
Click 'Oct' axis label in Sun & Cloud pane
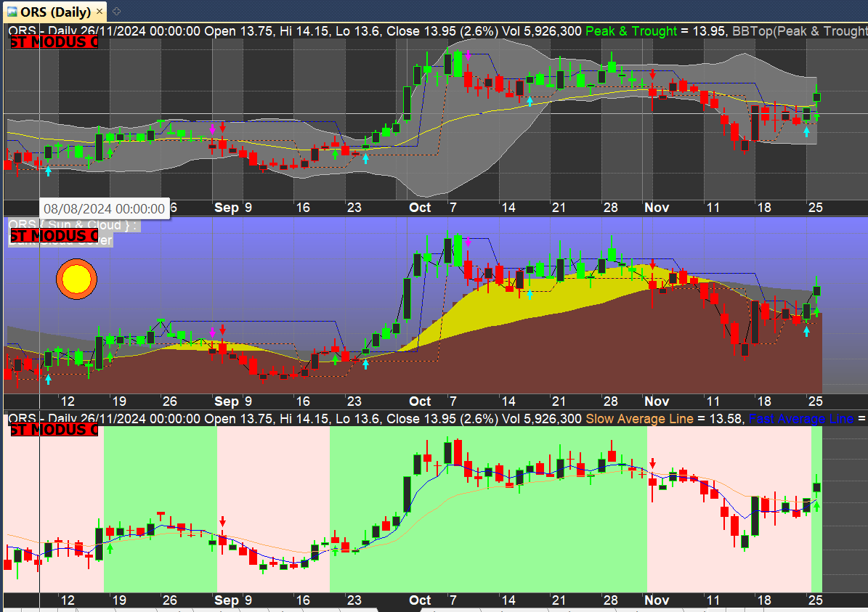[x=420, y=401]
